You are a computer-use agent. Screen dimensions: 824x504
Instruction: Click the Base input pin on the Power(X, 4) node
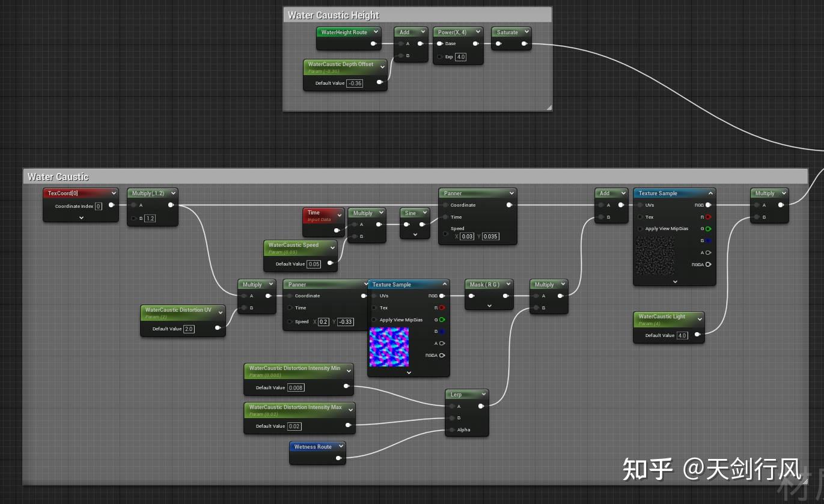click(439, 43)
